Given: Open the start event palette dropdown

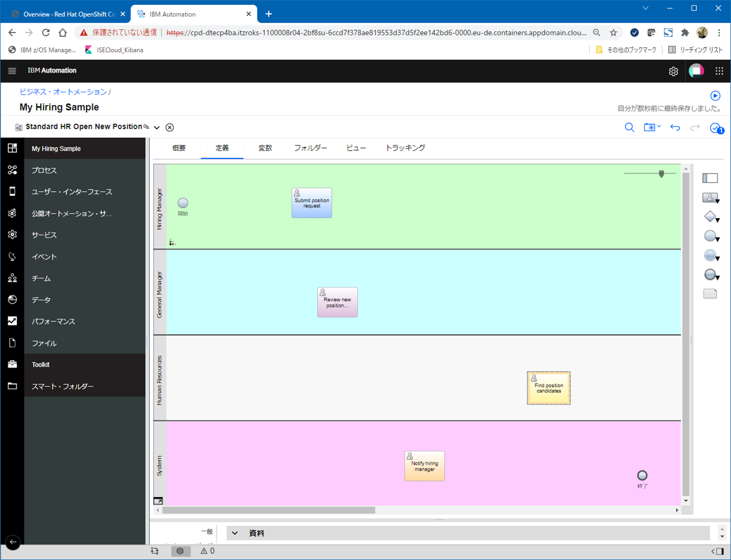Looking at the screenshot, I should (711, 236).
